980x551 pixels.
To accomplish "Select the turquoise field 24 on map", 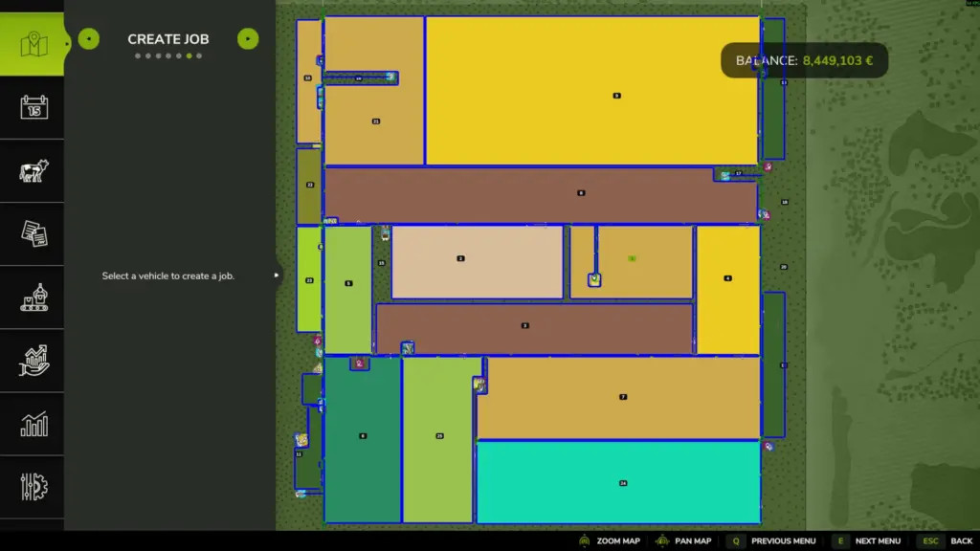I will (618, 482).
